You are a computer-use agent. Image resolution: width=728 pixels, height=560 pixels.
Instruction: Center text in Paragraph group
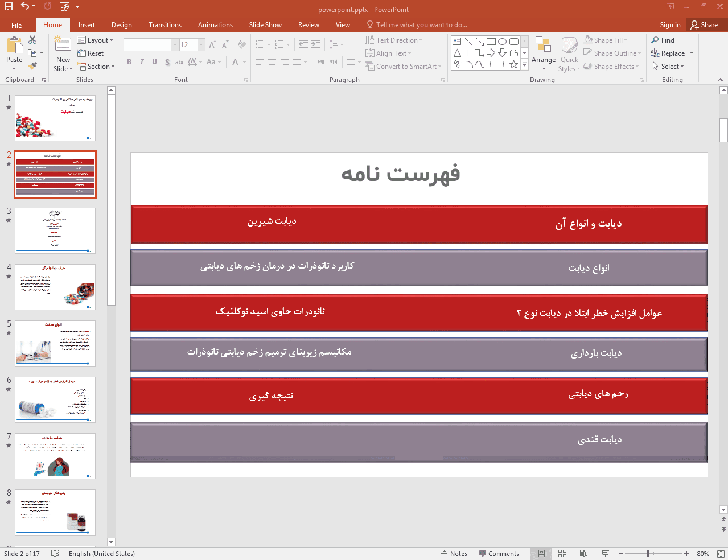click(x=272, y=62)
